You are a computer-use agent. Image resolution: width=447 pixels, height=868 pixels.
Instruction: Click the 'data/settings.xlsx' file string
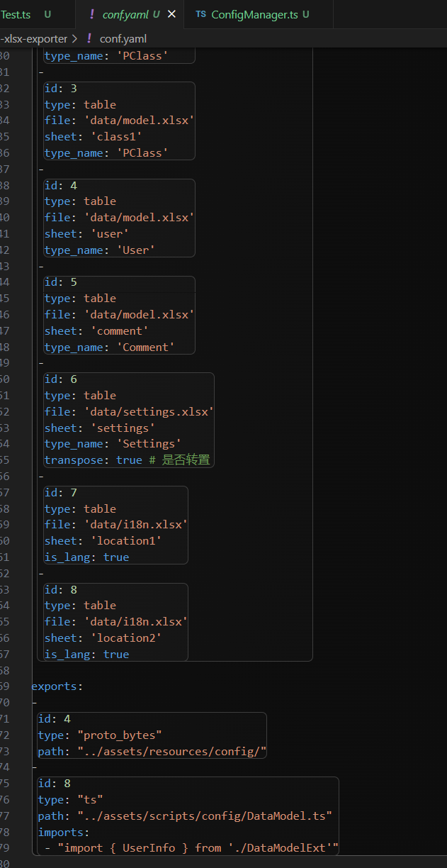149,411
